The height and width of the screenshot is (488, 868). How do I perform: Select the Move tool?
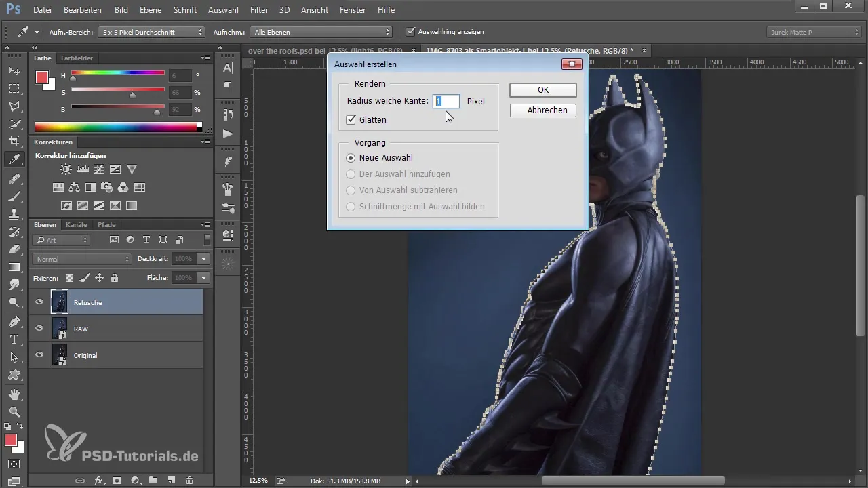point(14,70)
